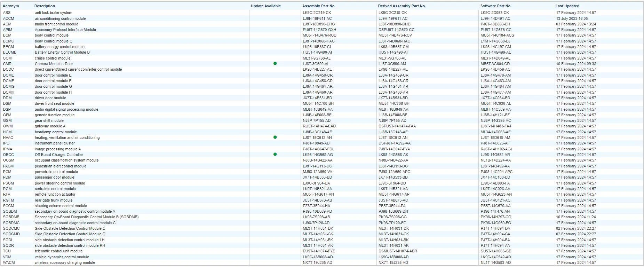
Task: Click the DSM acronym cell
Action: pyautogui.click(x=7, y=104)
